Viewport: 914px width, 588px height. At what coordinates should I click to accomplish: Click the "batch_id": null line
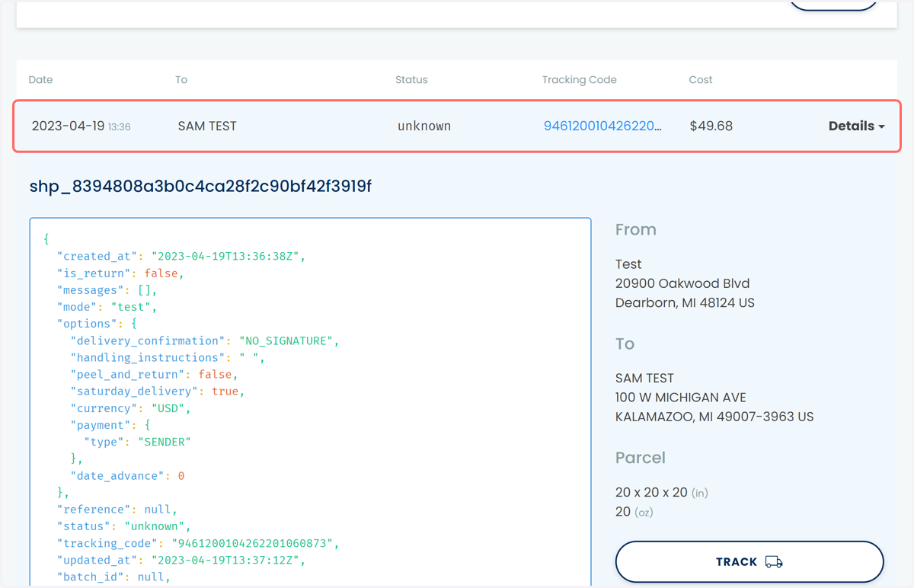(114, 577)
